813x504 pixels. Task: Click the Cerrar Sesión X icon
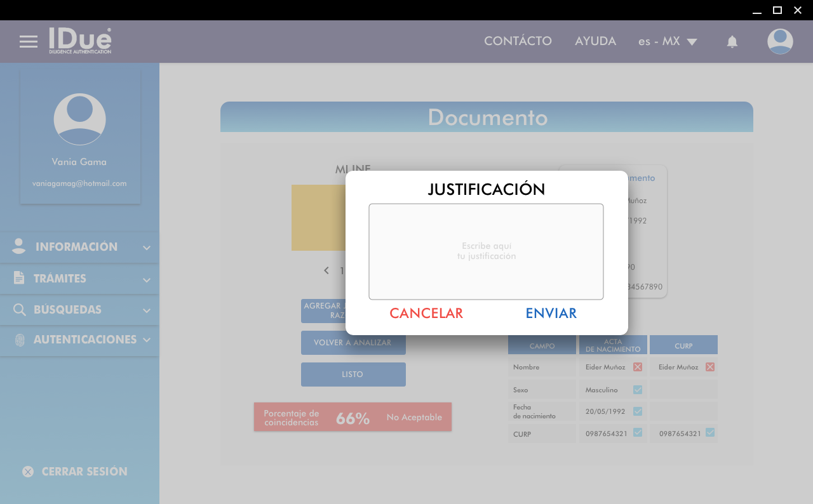28,472
